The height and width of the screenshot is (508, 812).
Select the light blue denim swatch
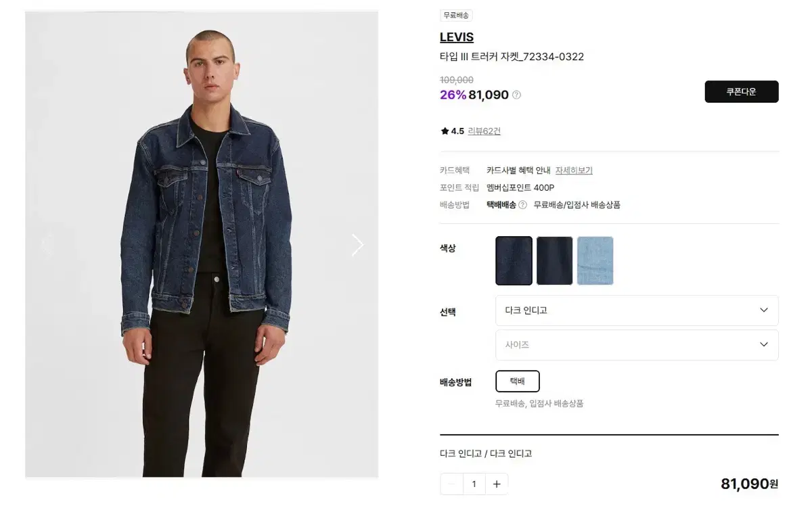pyautogui.click(x=595, y=260)
